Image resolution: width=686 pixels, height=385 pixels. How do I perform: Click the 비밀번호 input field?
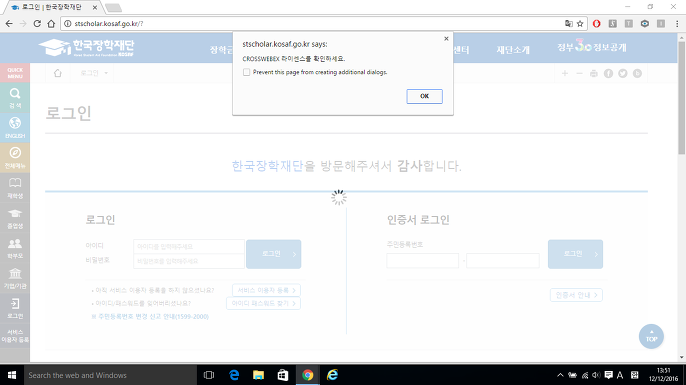point(189,261)
